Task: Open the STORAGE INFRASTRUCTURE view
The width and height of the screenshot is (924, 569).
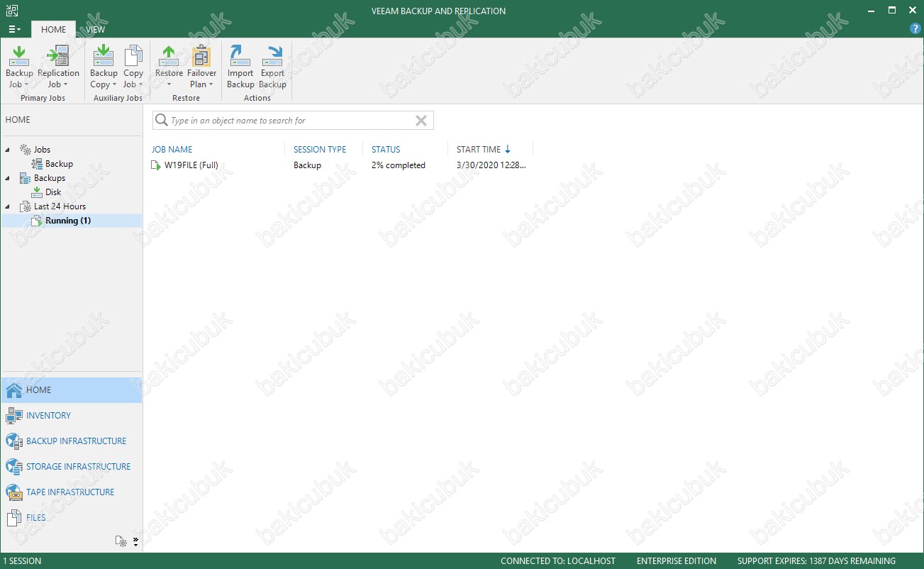Action: [71, 467]
